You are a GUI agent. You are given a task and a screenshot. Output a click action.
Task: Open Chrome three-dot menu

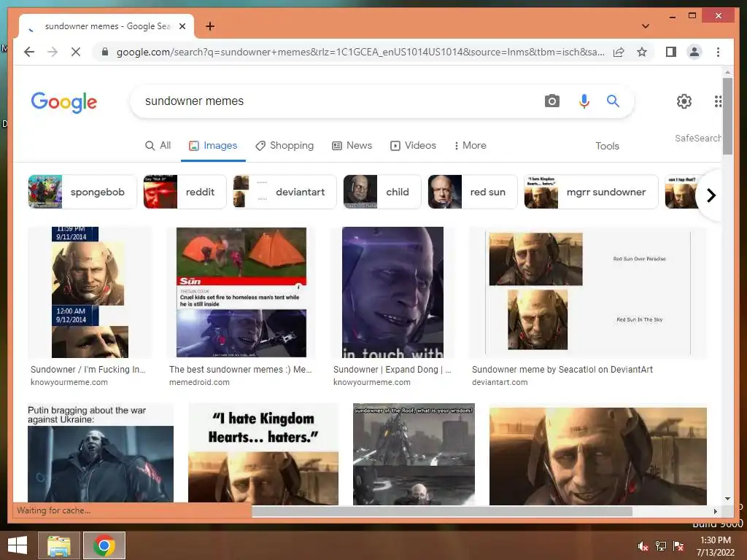pos(718,52)
